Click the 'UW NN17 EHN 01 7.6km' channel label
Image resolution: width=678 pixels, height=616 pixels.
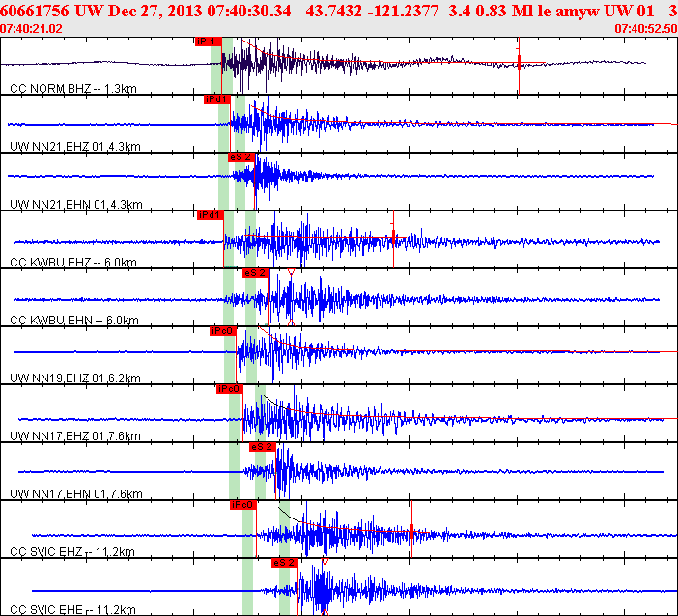[75, 494]
